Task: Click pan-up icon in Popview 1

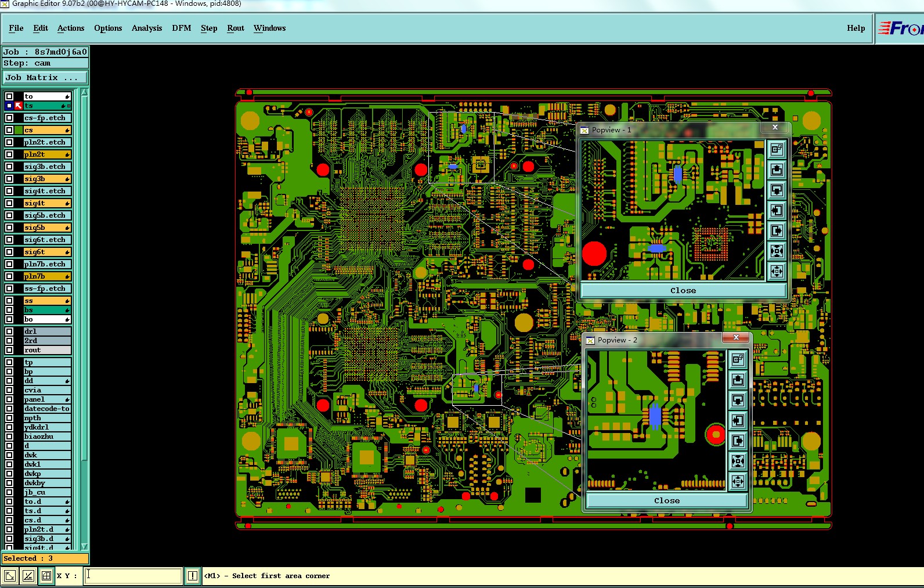Action: 777,169
